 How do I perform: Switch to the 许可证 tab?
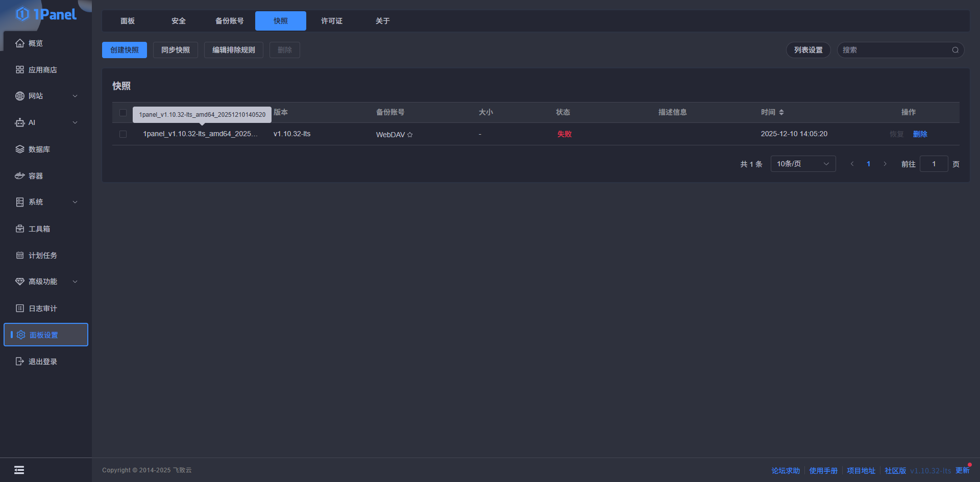click(332, 21)
